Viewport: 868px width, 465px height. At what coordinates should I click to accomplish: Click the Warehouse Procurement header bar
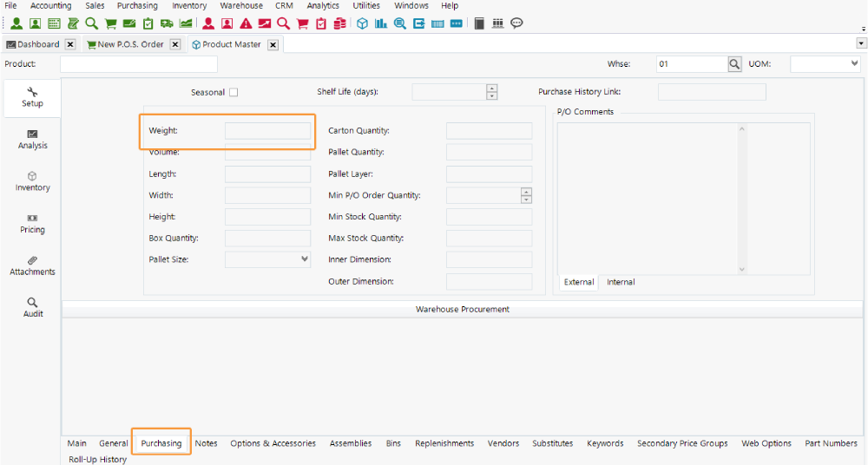point(463,310)
